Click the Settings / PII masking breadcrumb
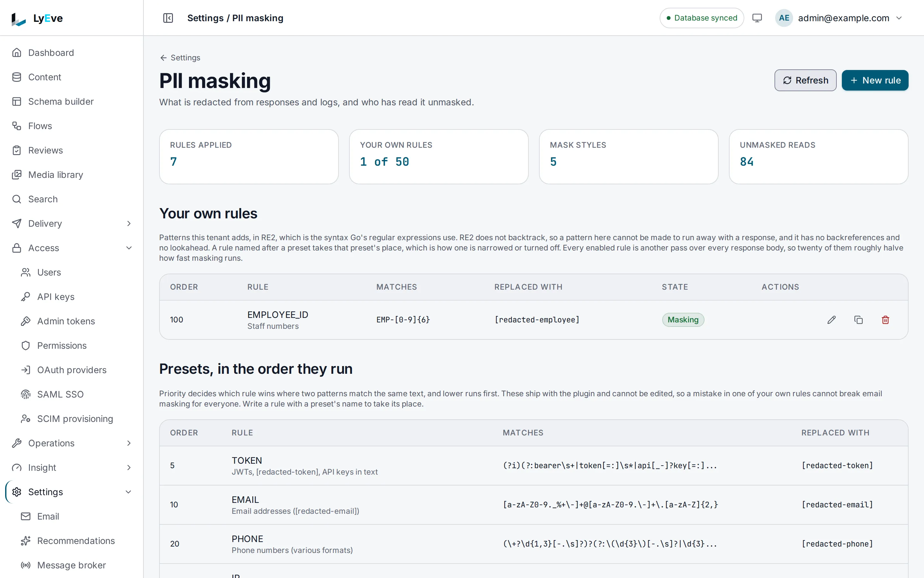This screenshot has width=924, height=578. (x=235, y=18)
